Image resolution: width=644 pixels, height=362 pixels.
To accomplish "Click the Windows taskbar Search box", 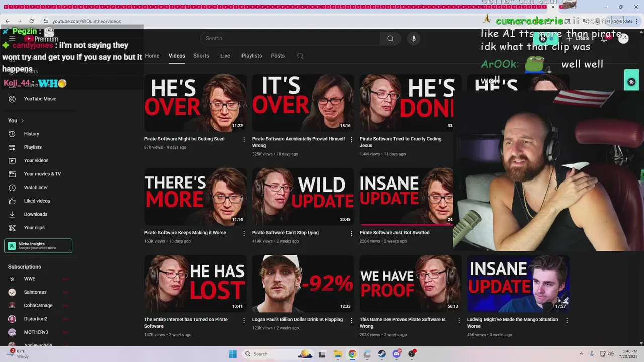I will point(279,354).
